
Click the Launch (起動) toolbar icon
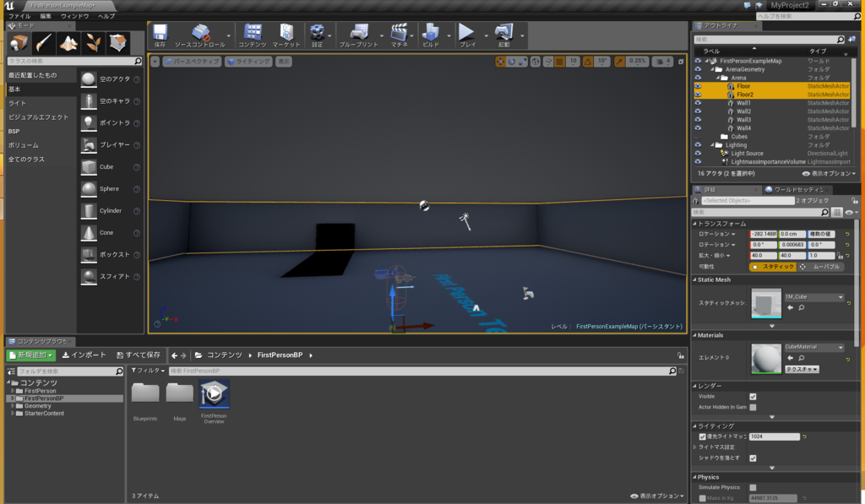click(x=503, y=33)
